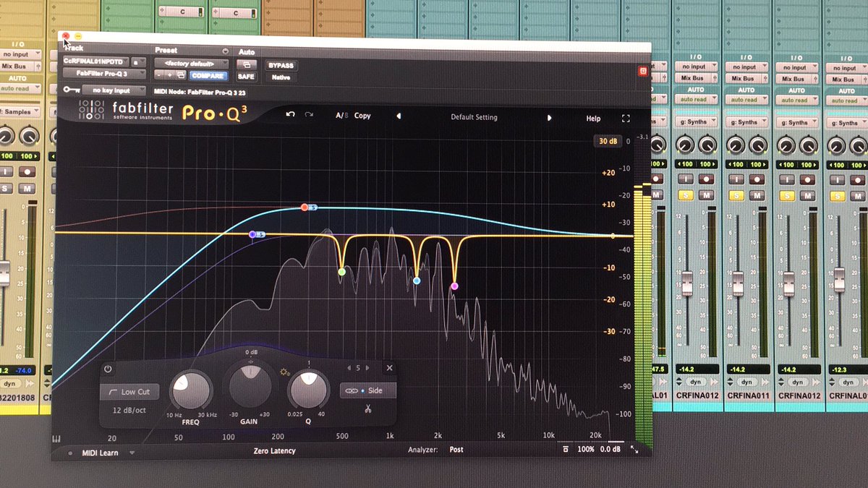Click the FREQ knob
868x488 pixels.
[191, 390]
